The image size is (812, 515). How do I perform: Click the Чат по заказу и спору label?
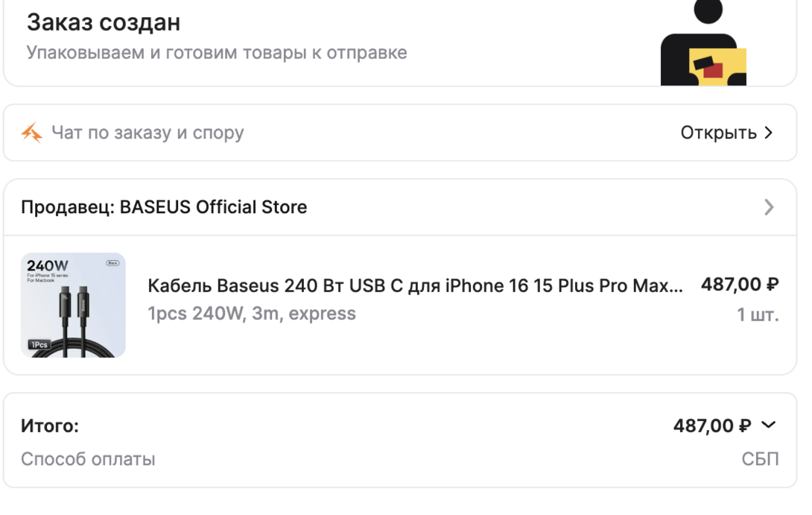[x=148, y=133]
